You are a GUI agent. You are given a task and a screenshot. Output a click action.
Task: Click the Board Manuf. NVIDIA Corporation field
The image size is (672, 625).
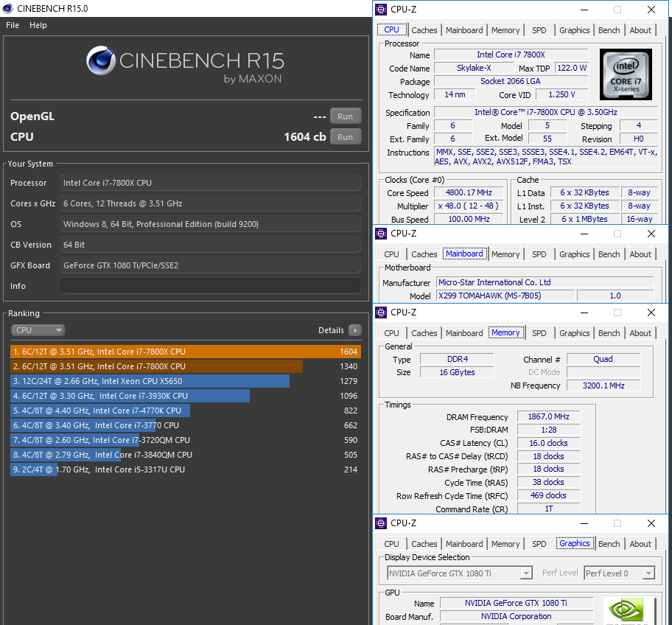pyautogui.click(x=516, y=616)
